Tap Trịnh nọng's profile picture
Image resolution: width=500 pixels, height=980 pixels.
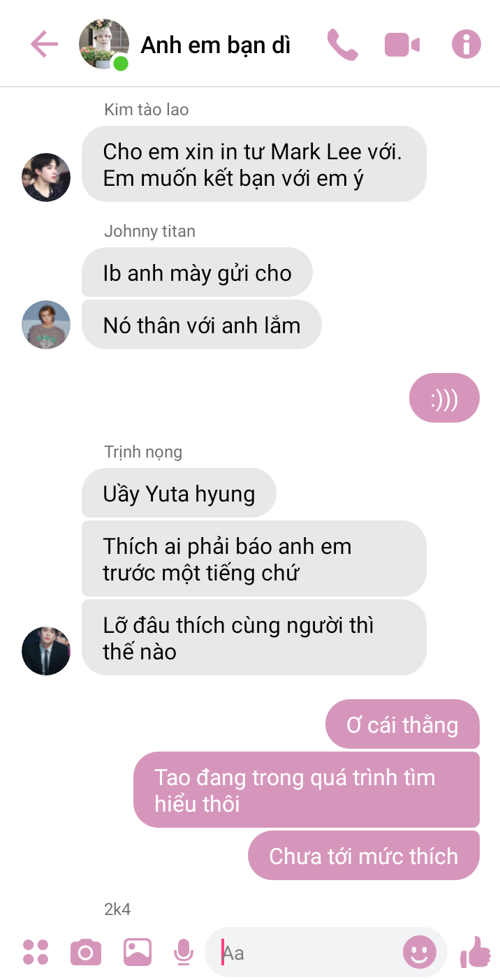(x=46, y=651)
